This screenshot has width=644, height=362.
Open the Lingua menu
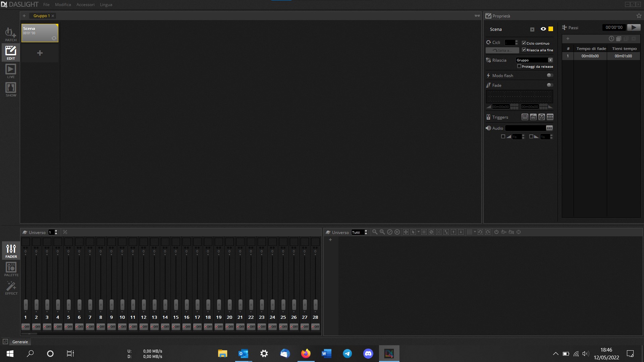[x=106, y=5]
